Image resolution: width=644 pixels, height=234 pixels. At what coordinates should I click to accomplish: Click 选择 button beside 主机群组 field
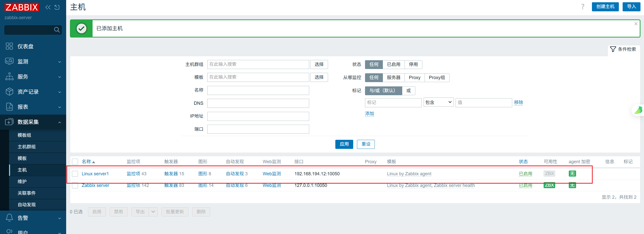pyautogui.click(x=319, y=64)
